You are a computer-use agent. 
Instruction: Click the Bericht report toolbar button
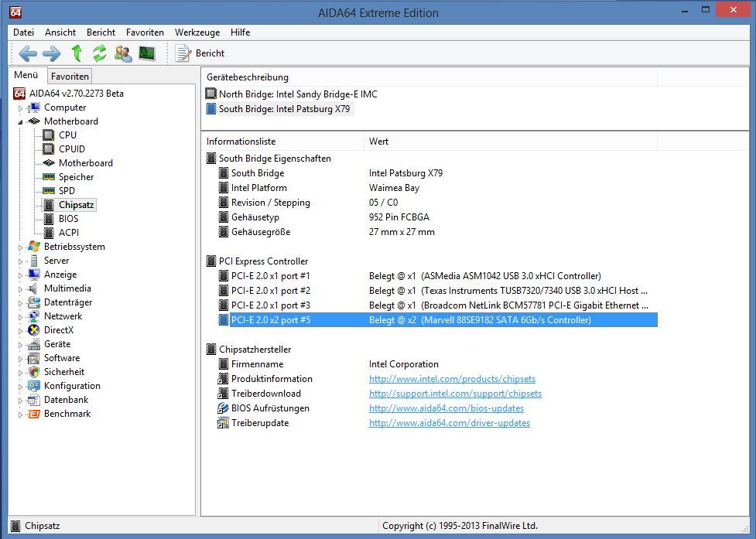tap(200, 53)
